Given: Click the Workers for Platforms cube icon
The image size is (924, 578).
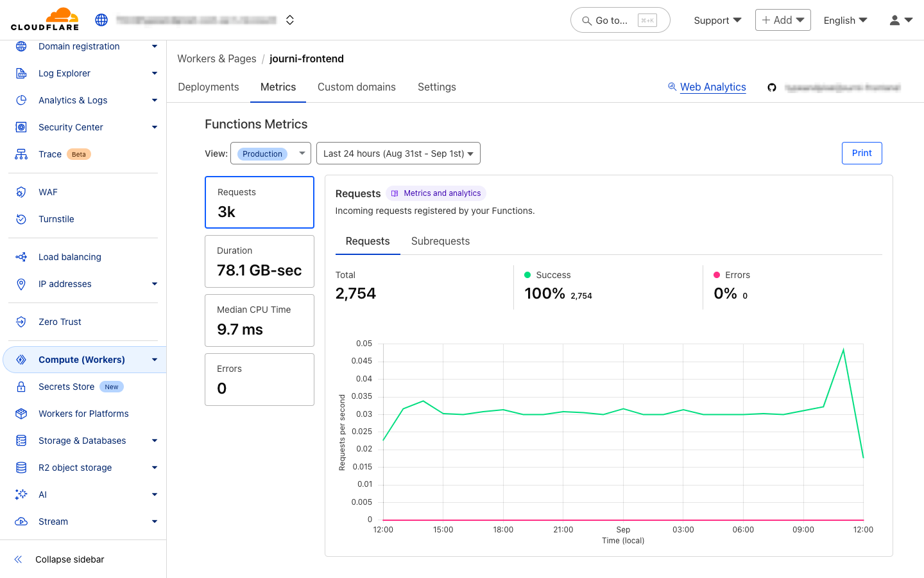Looking at the screenshot, I should [x=21, y=414].
